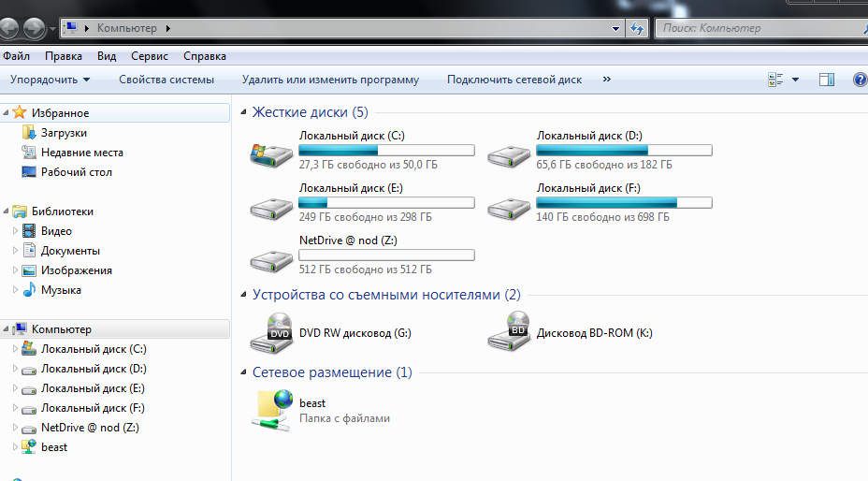Screen dimensions: 868x481
Task: Open the Файл menu
Action: (16, 56)
